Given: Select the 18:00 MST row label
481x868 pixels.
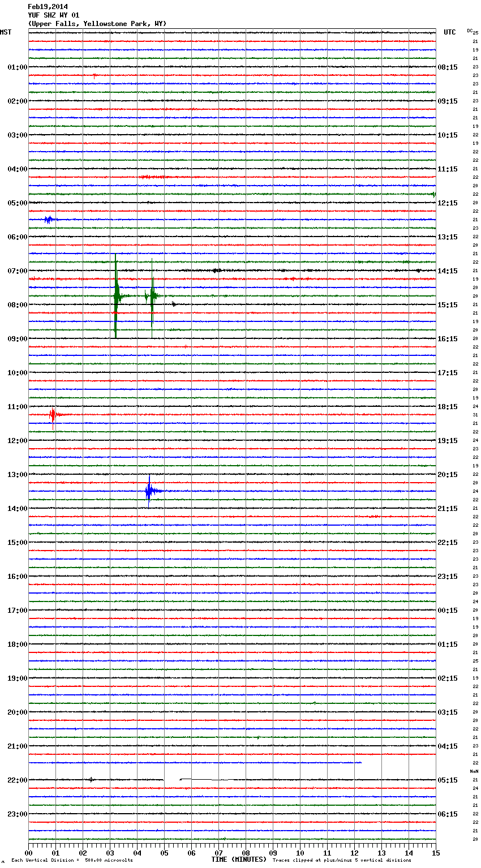Looking at the screenshot, I should (x=17, y=644).
